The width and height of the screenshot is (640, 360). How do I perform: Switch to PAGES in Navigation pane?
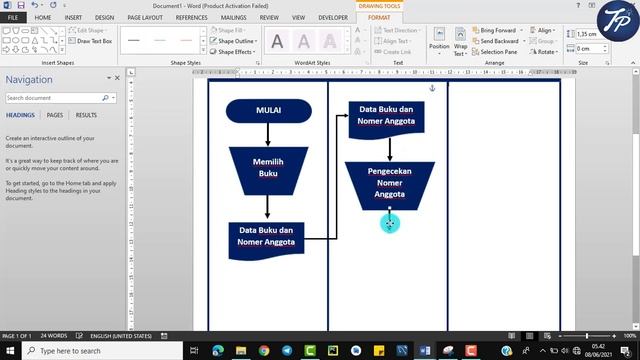55,115
